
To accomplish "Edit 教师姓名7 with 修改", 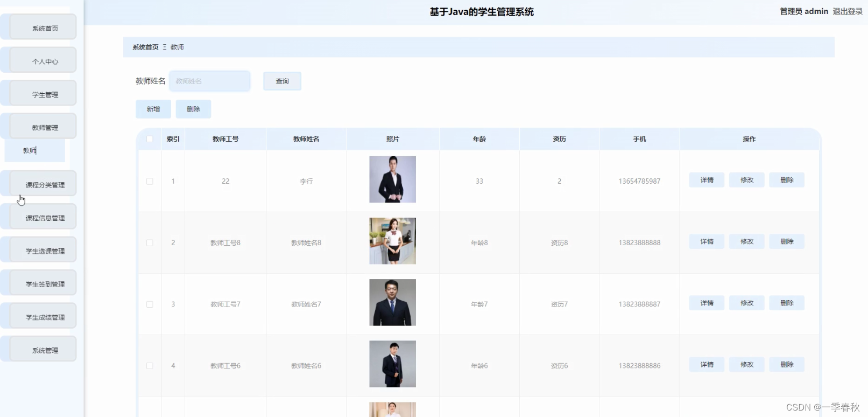I will [x=746, y=303].
